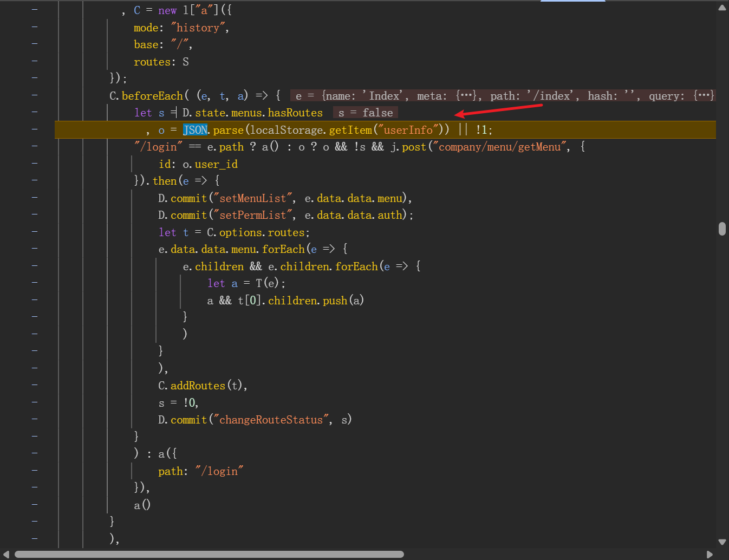Expand the query {···} inline value

click(704, 96)
